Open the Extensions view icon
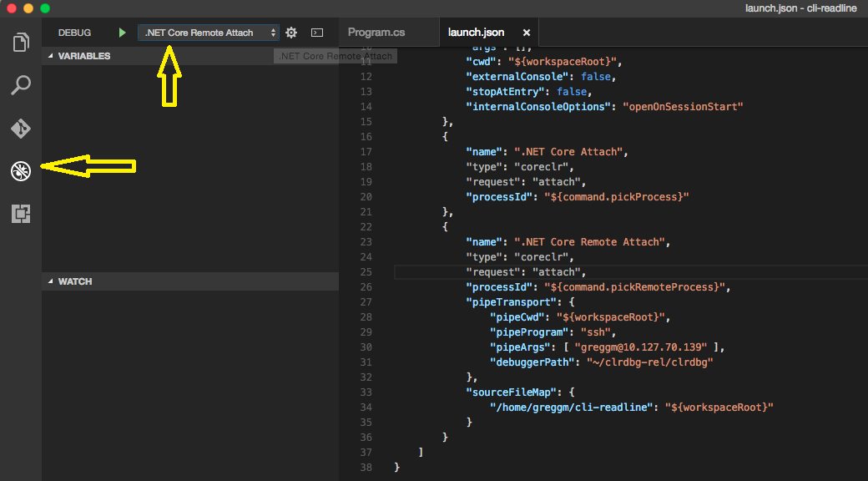The height and width of the screenshot is (481, 868). [x=21, y=213]
